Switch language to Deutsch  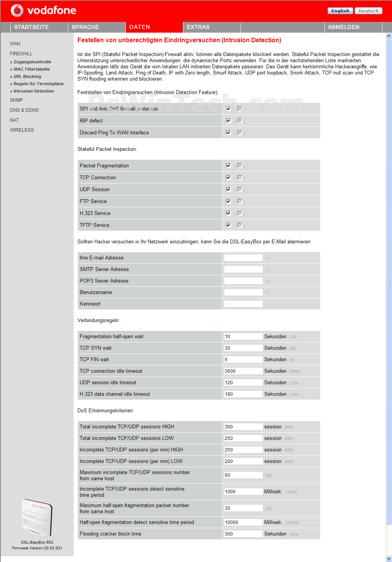[x=369, y=11]
